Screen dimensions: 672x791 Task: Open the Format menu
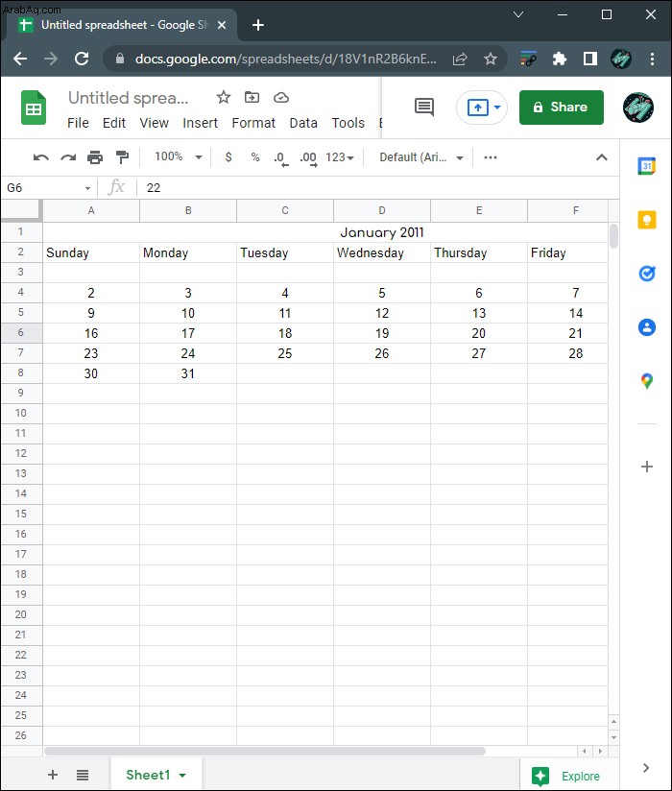(253, 123)
